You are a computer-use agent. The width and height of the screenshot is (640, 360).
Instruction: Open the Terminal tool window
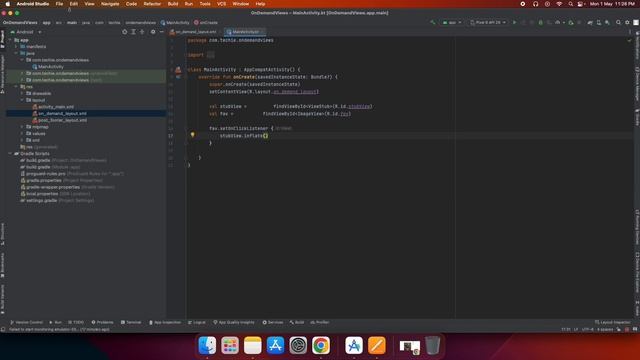point(131,322)
